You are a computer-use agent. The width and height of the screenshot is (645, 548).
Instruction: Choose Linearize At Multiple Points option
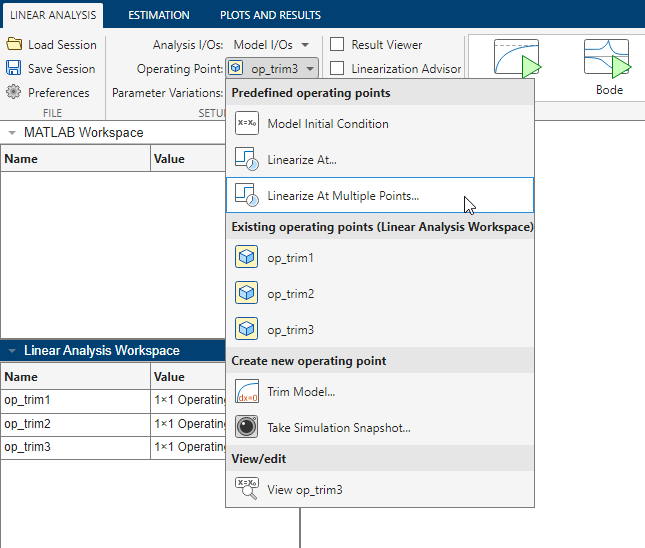(x=343, y=196)
